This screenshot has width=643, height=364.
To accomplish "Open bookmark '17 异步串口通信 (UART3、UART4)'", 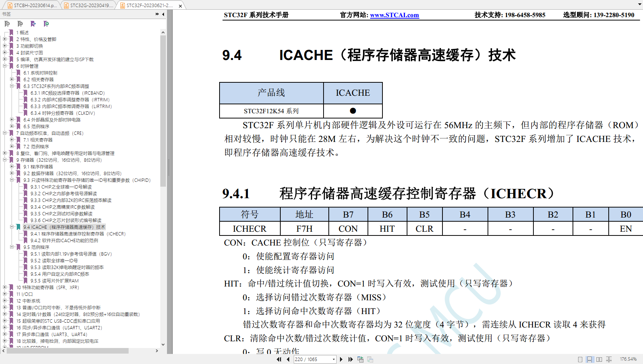I will pos(52,334).
